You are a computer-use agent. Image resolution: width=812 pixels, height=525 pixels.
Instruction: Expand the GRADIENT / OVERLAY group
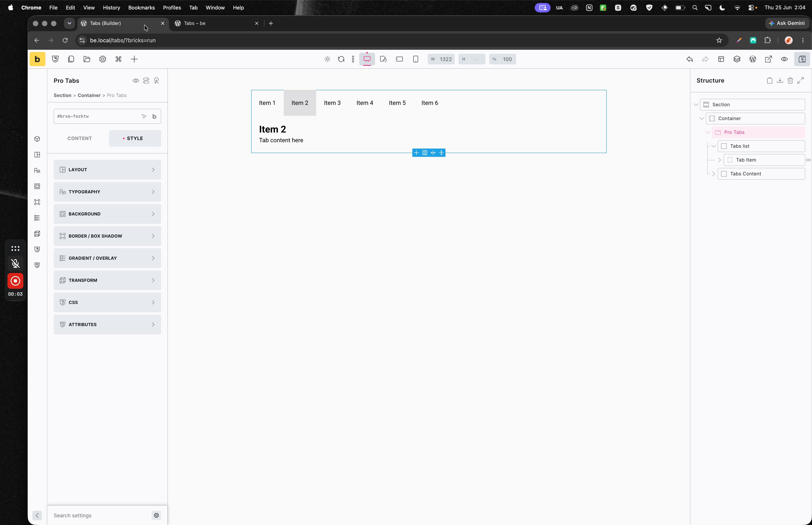[107, 258]
